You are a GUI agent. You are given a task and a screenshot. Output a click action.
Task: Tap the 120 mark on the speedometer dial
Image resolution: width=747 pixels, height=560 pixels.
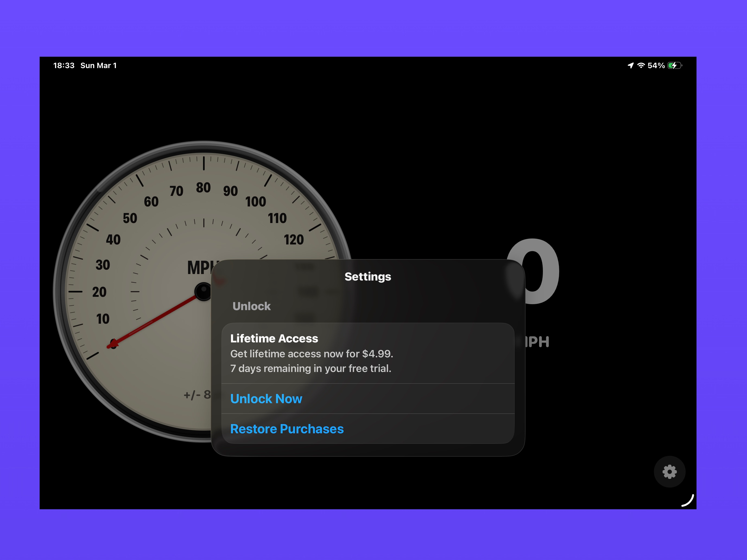pos(294,240)
